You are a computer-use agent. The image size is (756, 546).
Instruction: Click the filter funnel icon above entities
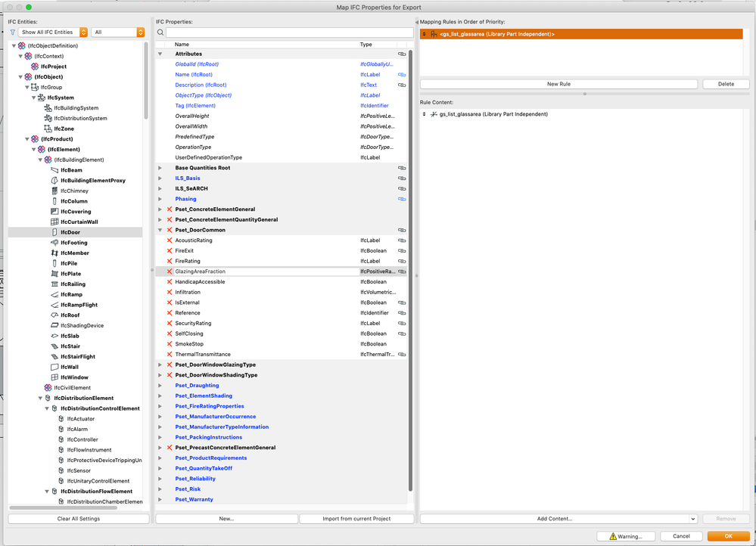pyautogui.click(x=13, y=33)
